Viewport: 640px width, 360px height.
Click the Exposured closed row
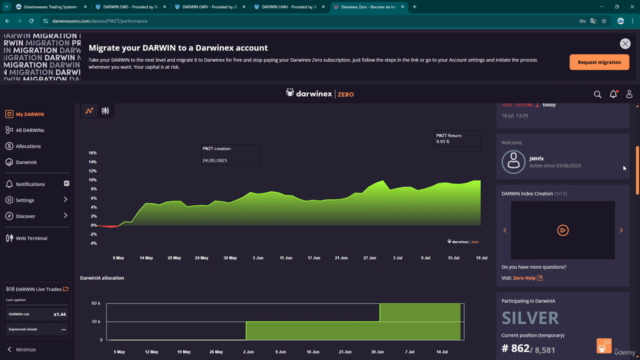point(37,329)
